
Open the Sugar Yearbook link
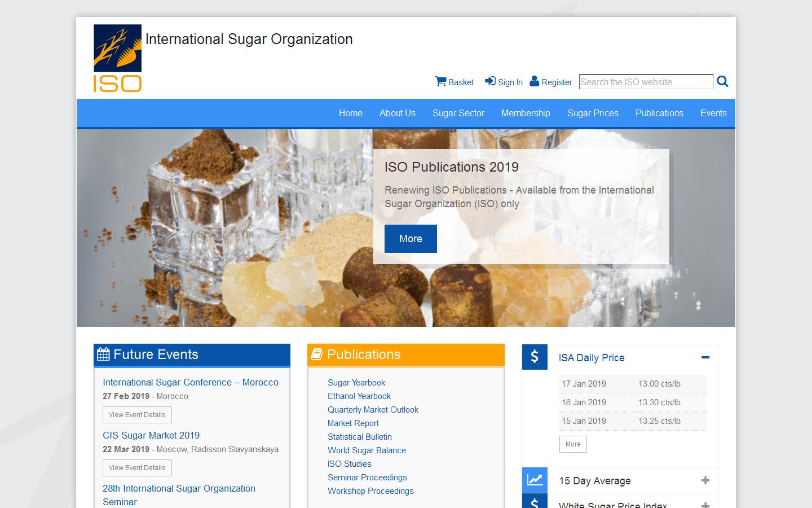pyautogui.click(x=356, y=383)
